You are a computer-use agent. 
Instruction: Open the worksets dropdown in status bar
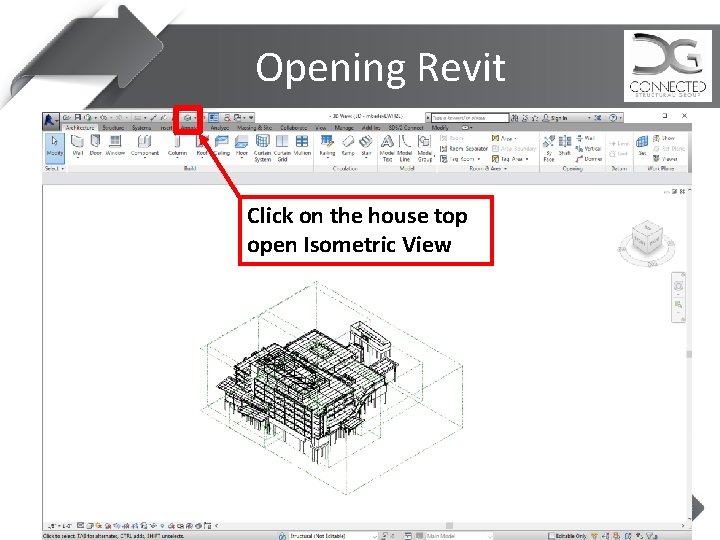(333, 536)
